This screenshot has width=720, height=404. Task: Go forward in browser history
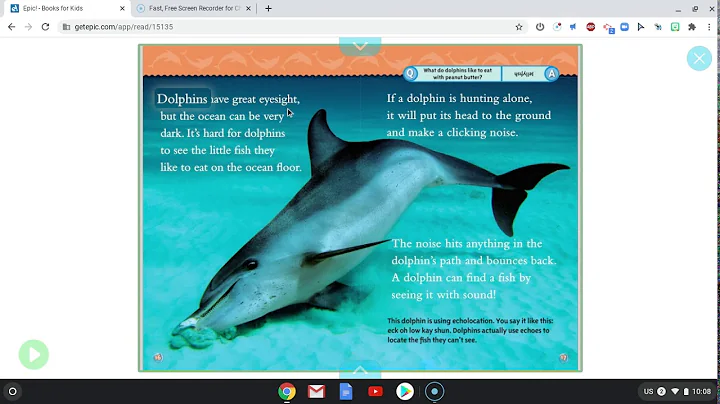(28, 27)
